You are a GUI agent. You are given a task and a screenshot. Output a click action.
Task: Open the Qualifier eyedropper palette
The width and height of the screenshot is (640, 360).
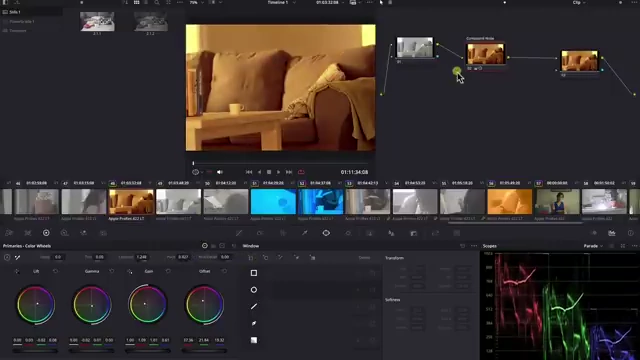304,233
